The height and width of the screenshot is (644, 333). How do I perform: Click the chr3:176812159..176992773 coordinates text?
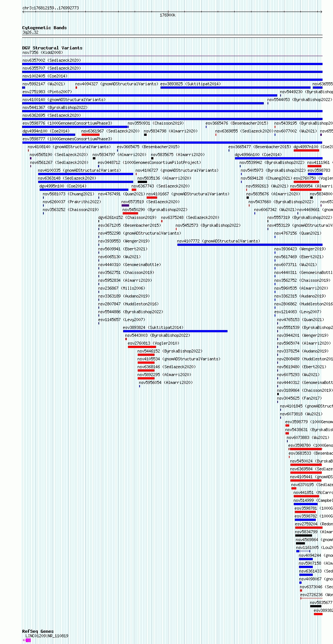[51, 8]
